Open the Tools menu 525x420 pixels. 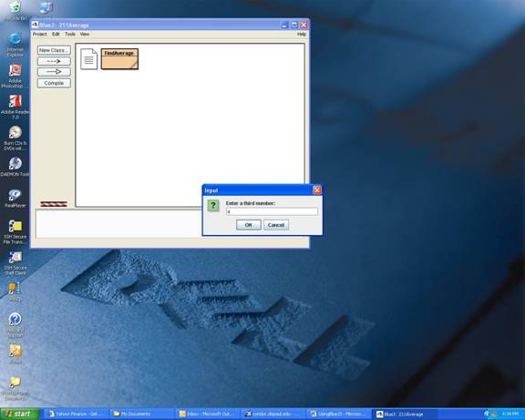click(x=70, y=34)
